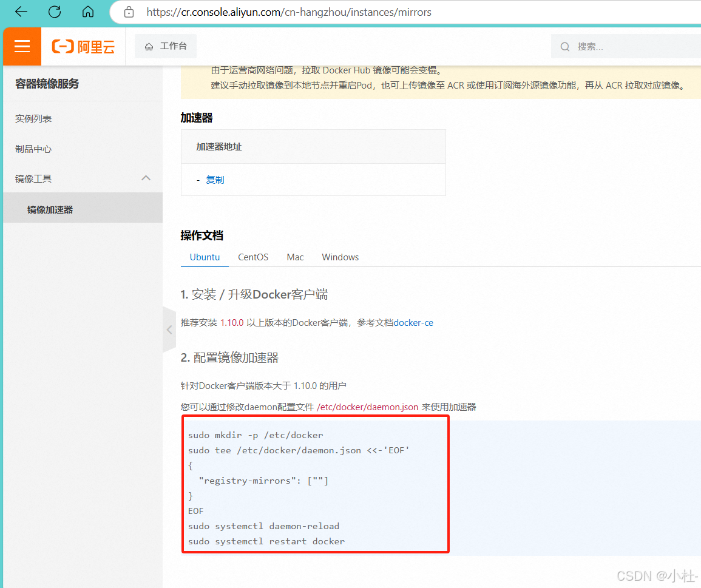The image size is (701, 588).
Task: Select 镜像工具 sidebar group
Action: pos(83,178)
